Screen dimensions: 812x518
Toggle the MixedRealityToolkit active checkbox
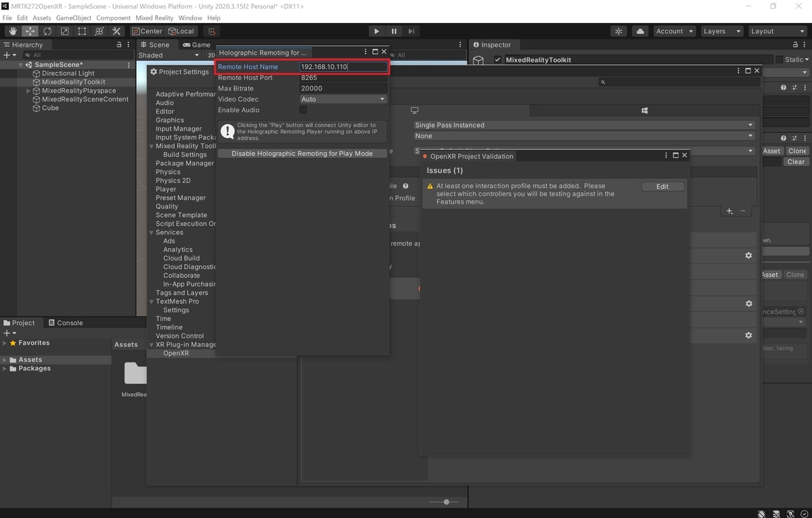pos(497,60)
